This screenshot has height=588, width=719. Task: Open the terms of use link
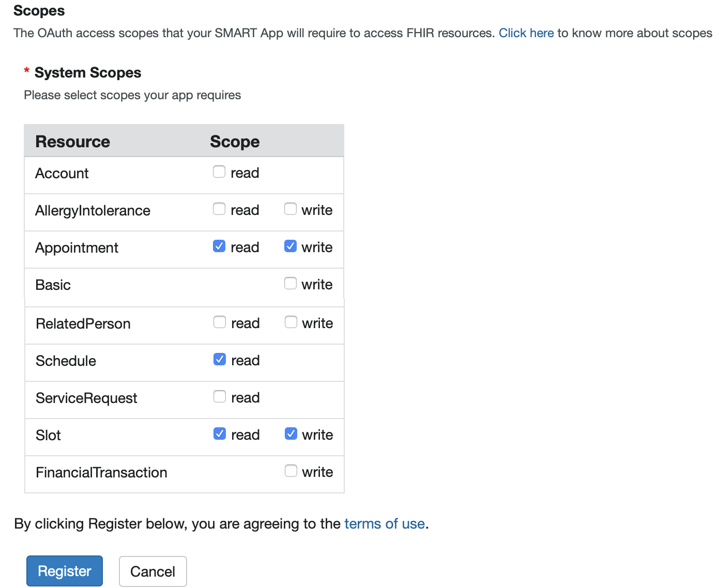(x=384, y=524)
